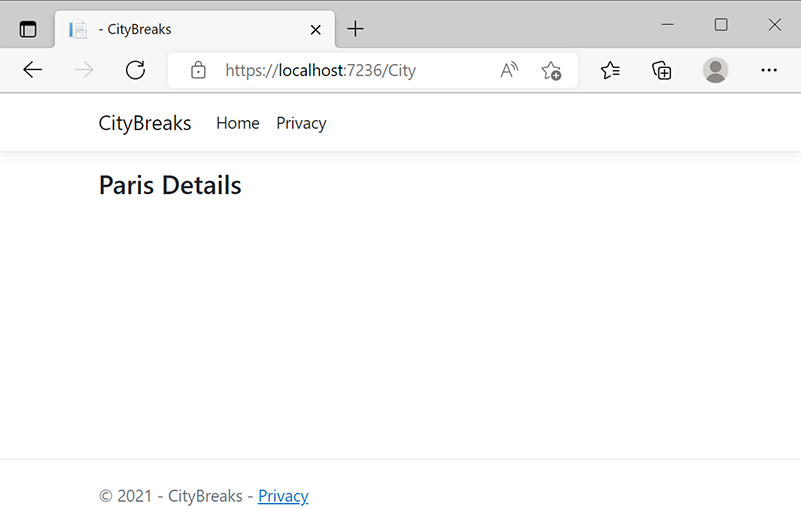Open the Collections icon
Viewport: 801px width, 509px height.
tap(662, 70)
